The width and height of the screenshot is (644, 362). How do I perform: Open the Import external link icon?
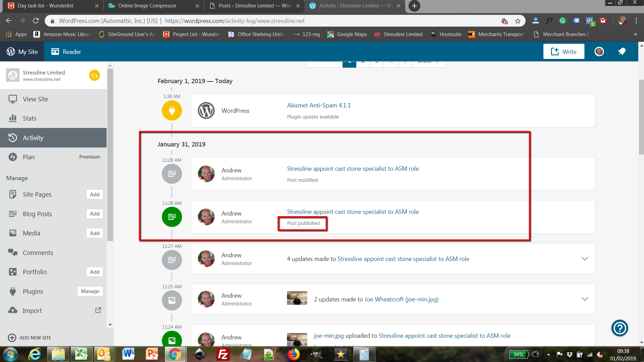tap(98, 310)
